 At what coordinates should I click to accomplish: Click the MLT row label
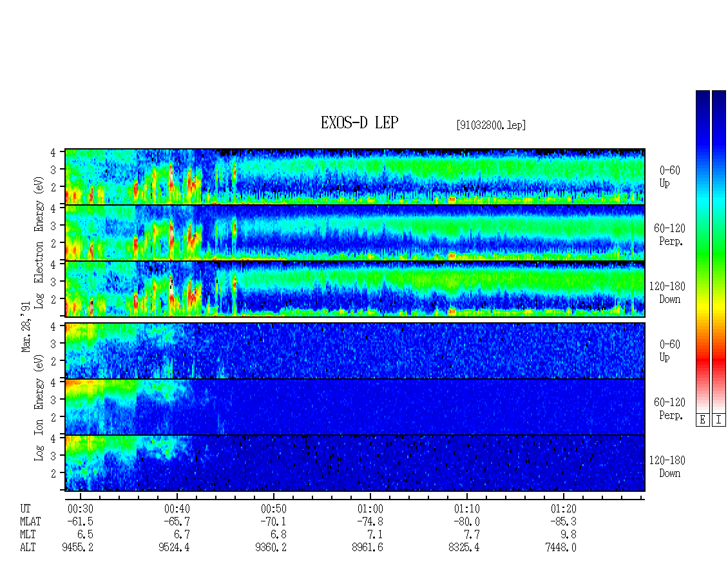28,535
